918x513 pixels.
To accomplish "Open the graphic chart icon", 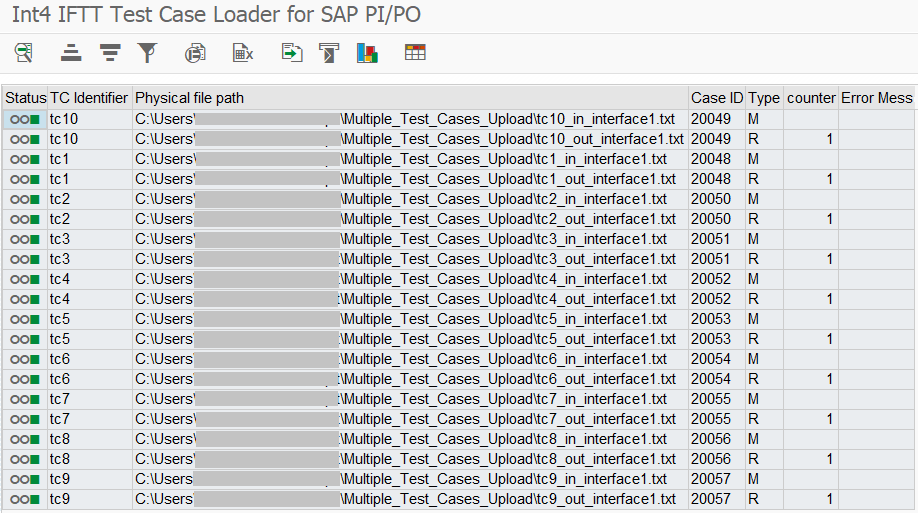I will (x=367, y=53).
